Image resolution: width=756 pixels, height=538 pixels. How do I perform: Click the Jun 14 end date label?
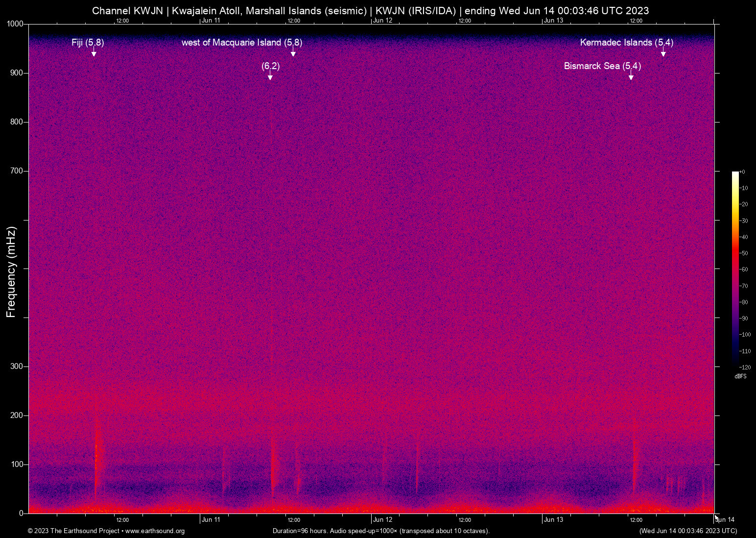(725, 520)
